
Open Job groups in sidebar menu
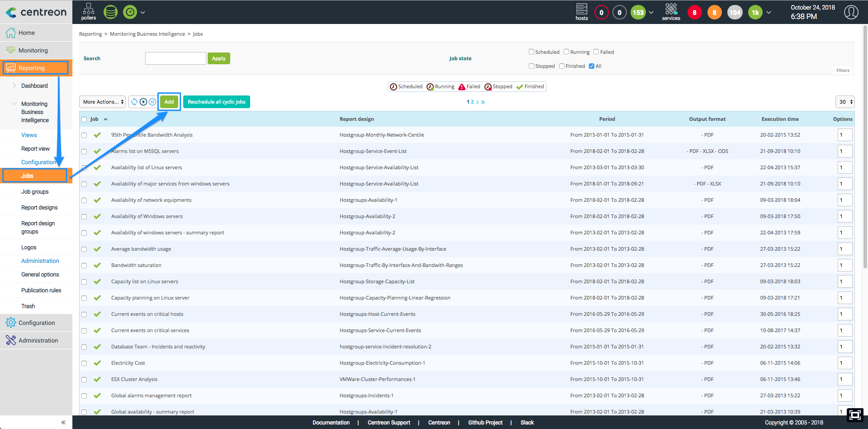click(35, 192)
